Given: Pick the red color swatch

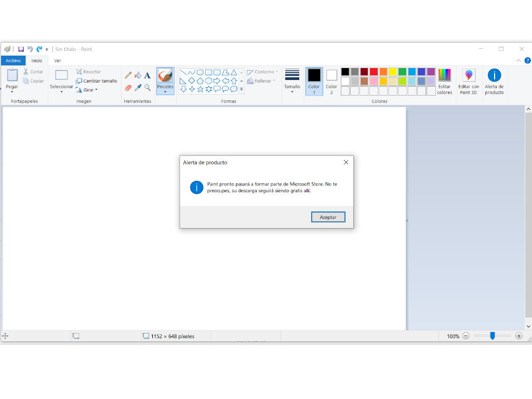Looking at the screenshot, I should (374, 72).
